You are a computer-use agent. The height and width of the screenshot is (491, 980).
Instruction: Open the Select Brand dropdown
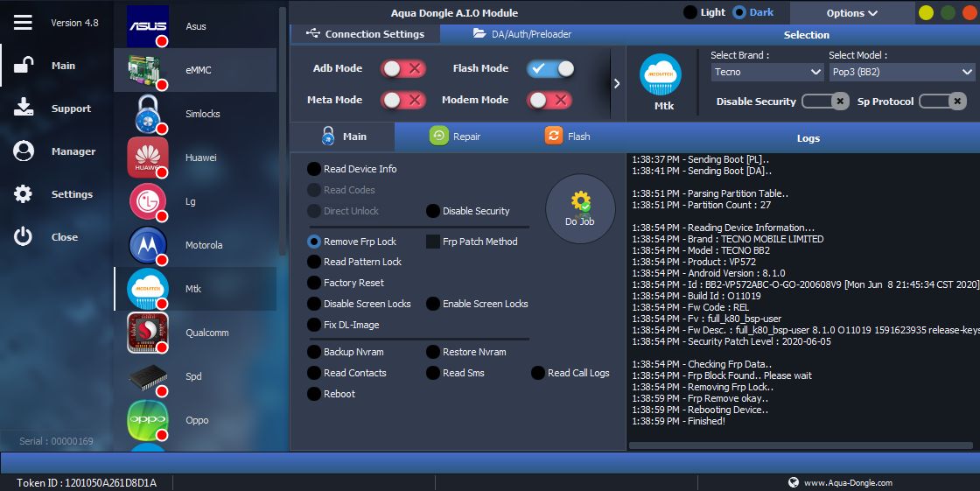tap(767, 72)
